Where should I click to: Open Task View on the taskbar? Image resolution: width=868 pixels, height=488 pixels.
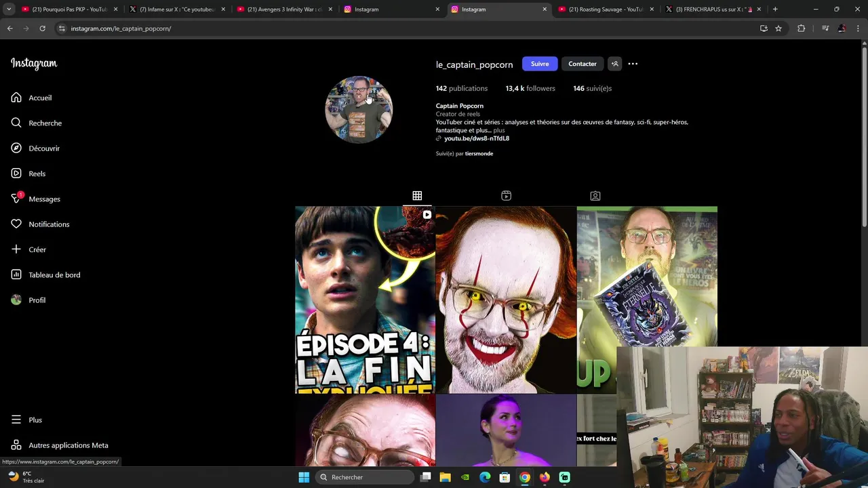426,477
